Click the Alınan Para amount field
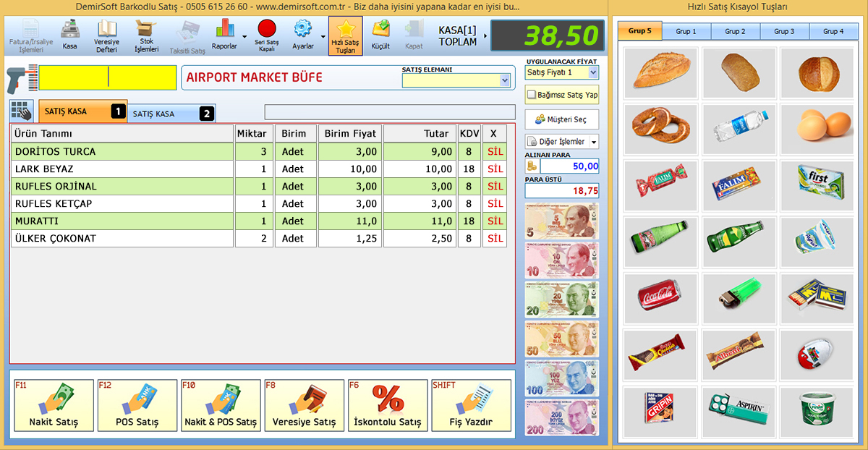 coord(570,166)
